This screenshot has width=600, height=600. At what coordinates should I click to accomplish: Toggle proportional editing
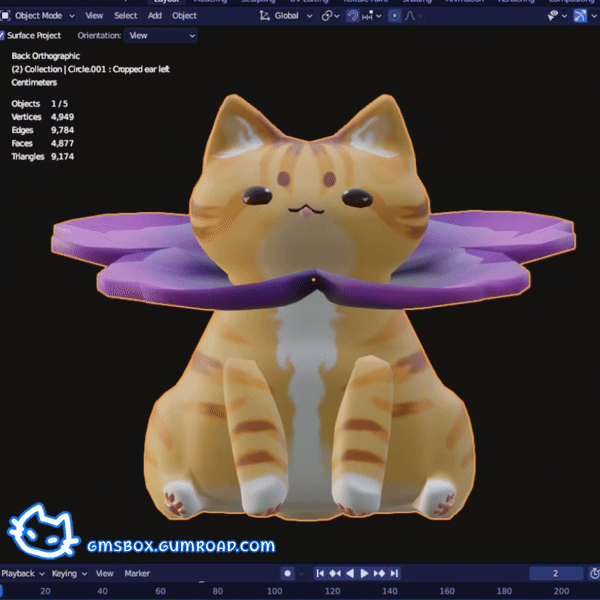(395, 16)
